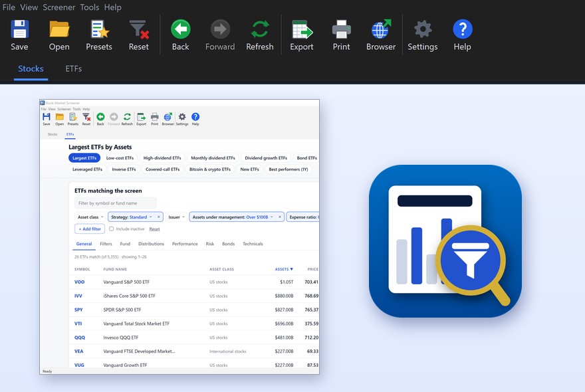Screen dimensions: 585x392
Task: Refresh data with the Refresh icon
Action: [x=260, y=29]
